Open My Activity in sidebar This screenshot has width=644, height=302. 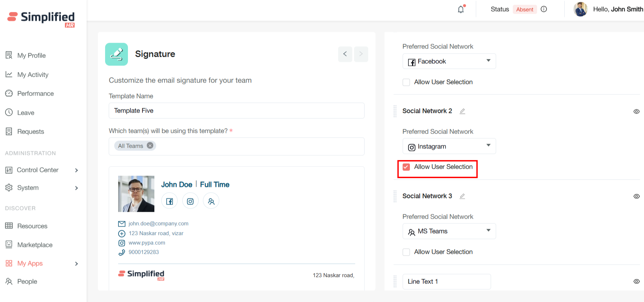point(33,75)
